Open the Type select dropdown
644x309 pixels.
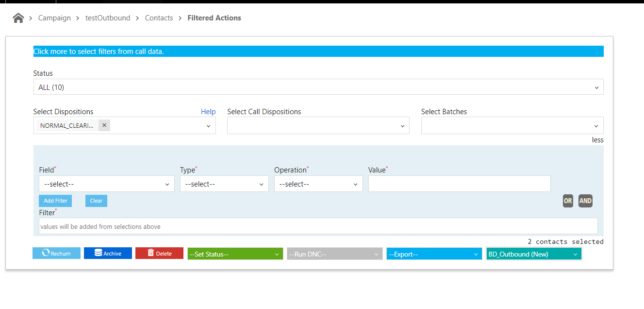click(x=224, y=184)
